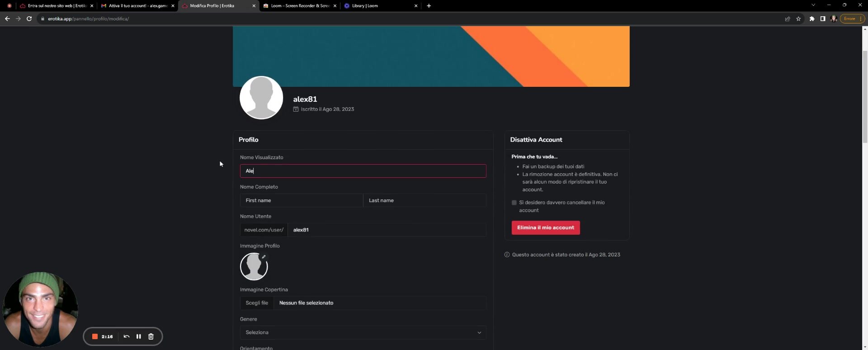
Task: Click the First name field
Action: 301,200
